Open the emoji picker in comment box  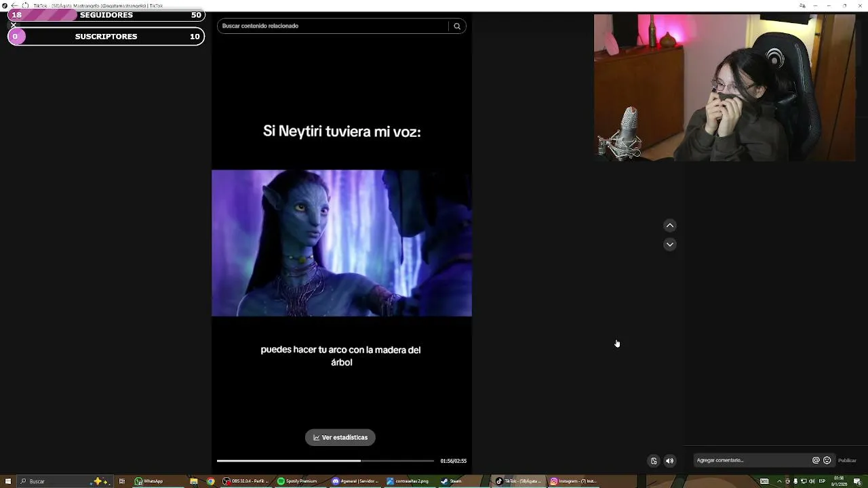pyautogui.click(x=827, y=460)
